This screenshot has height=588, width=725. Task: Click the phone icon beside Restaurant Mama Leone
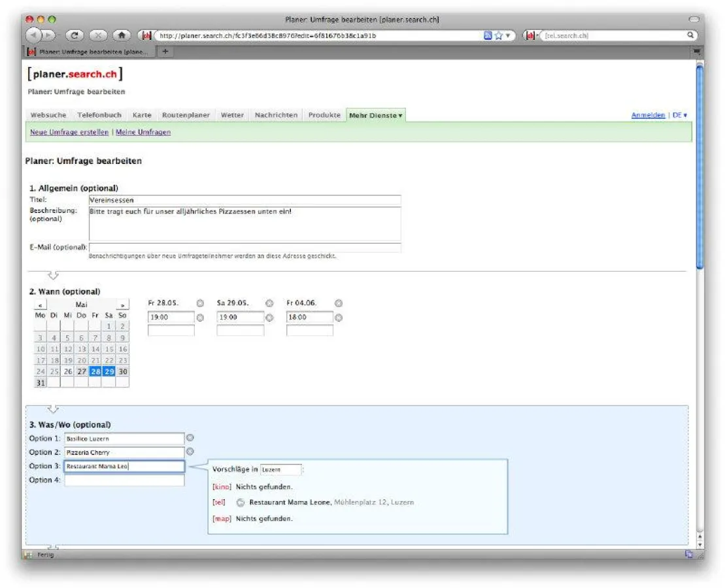[x=239, y=502]
